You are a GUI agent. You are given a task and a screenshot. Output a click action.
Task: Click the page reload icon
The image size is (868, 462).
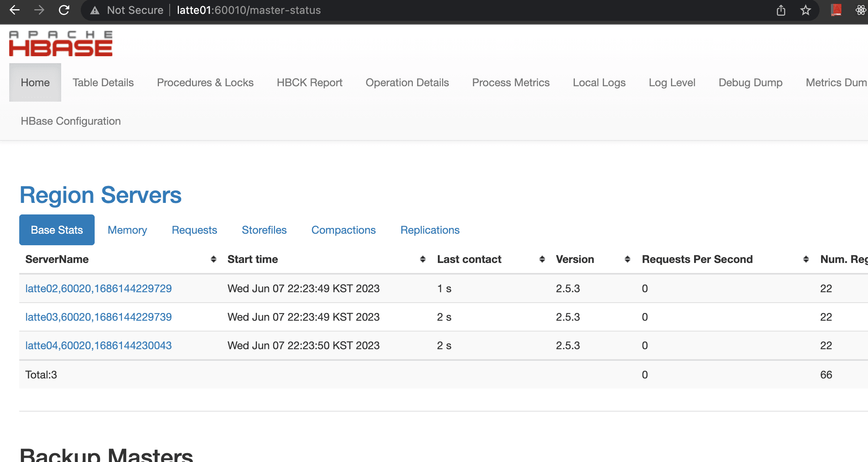(x=65, y=10)
